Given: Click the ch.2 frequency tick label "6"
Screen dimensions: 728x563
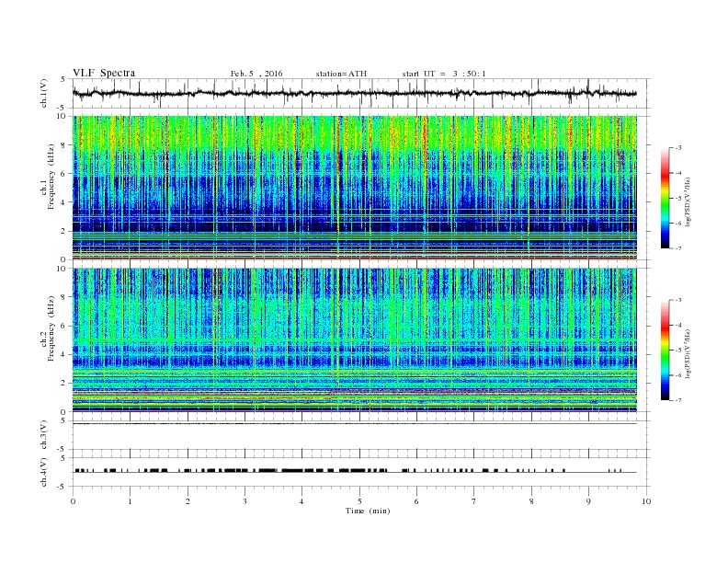Looking at the screenshot, I should (64, 326).
